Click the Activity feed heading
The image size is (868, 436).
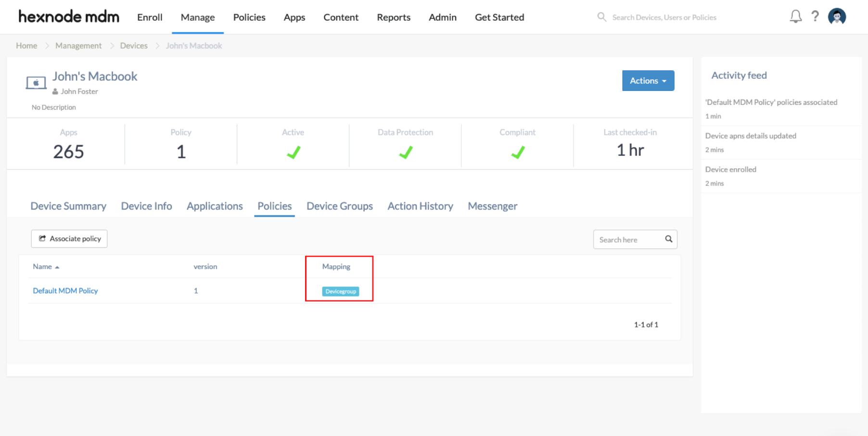739,75
